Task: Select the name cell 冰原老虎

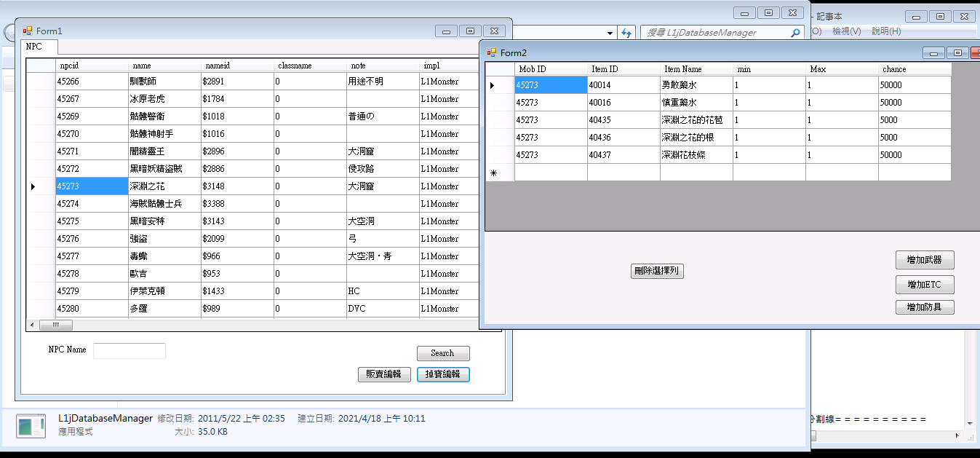Action: (x=164, y=99)
